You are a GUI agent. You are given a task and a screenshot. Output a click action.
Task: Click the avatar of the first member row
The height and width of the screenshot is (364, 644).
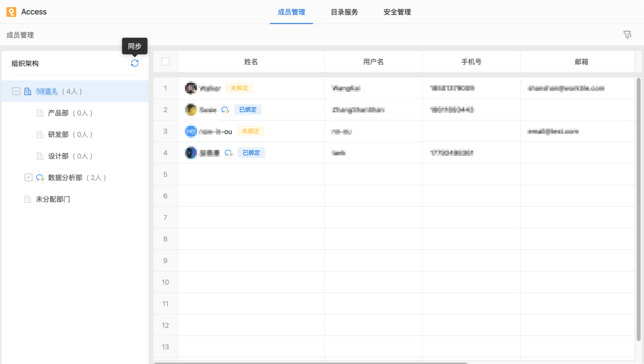pos(191,88)
